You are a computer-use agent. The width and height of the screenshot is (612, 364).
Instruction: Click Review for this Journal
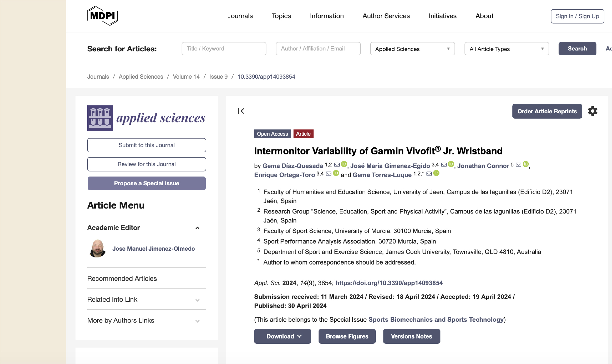tap(147, 164)
